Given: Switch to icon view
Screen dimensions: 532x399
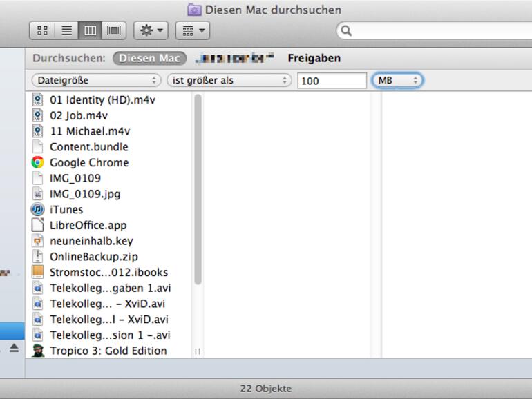Looking at the screenshot, I should 42,31.
